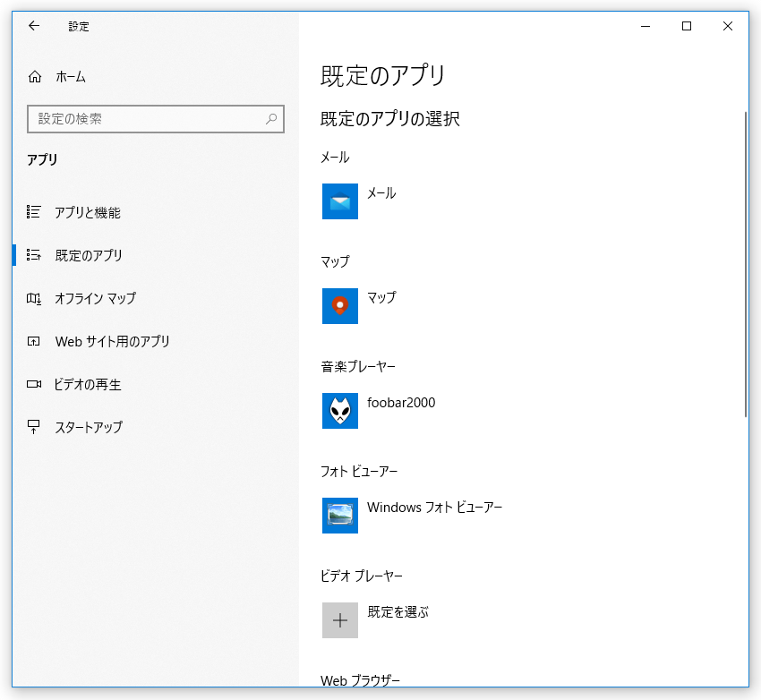761x700 pixels.
Task: Click the 設定の検索 input field
Action: click(x=156, y=119)
